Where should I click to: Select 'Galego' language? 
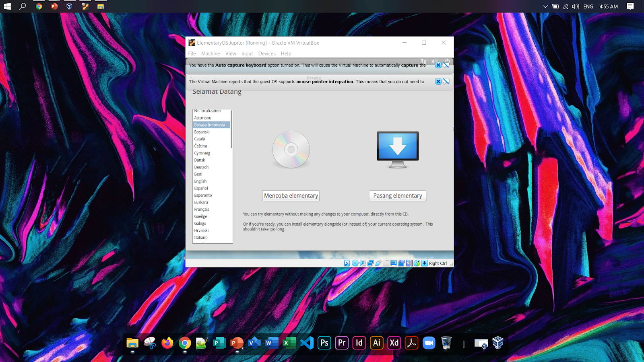211,224
